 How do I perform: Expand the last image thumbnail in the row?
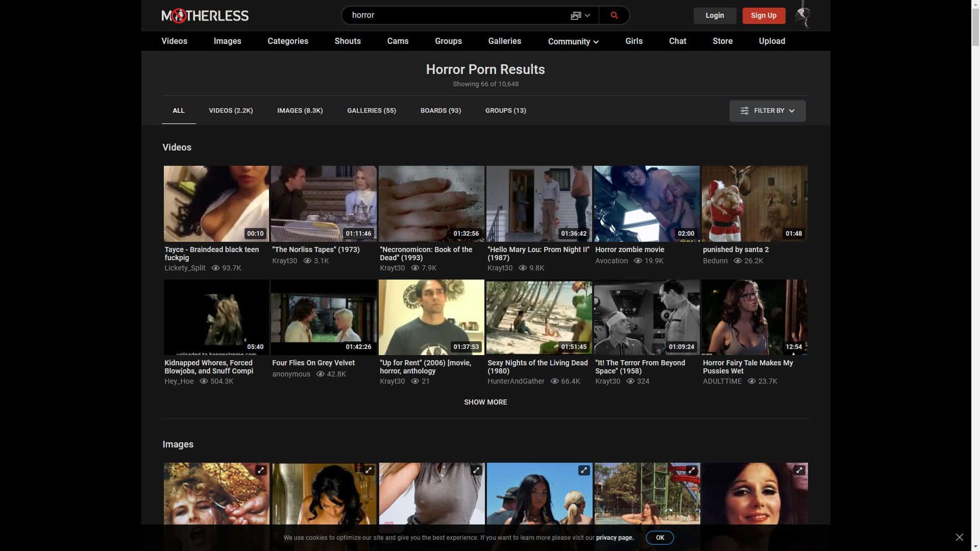pos(799,470)
